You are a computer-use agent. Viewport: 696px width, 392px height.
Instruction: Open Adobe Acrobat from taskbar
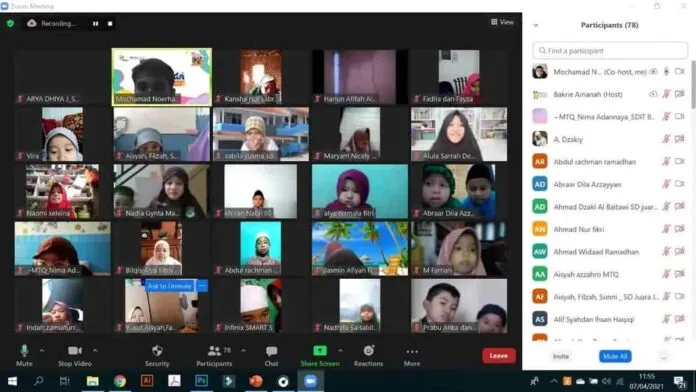coord(174,381)
